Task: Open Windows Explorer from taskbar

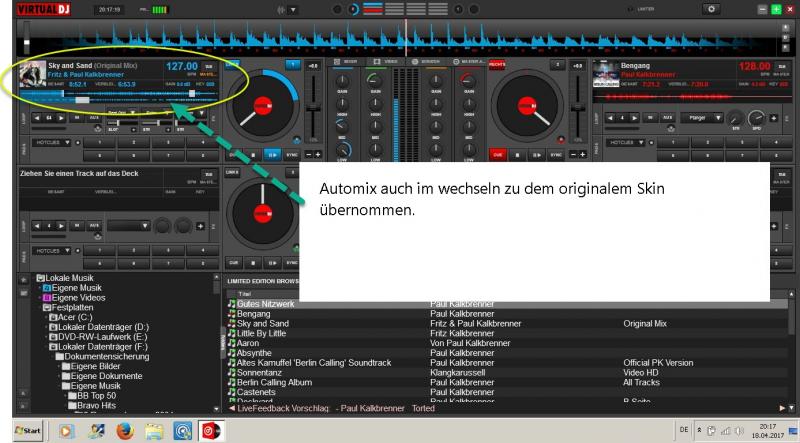Action: [154, 431]
